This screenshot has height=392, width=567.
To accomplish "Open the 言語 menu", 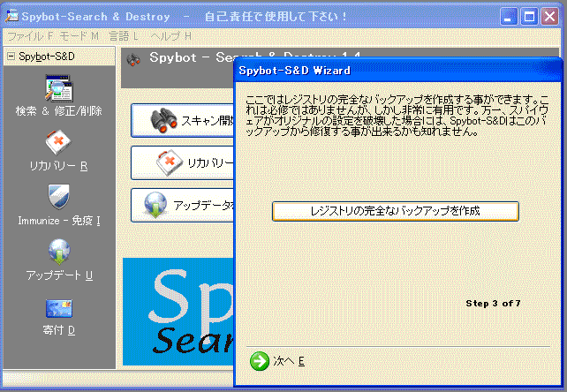I will coord(124,36).
